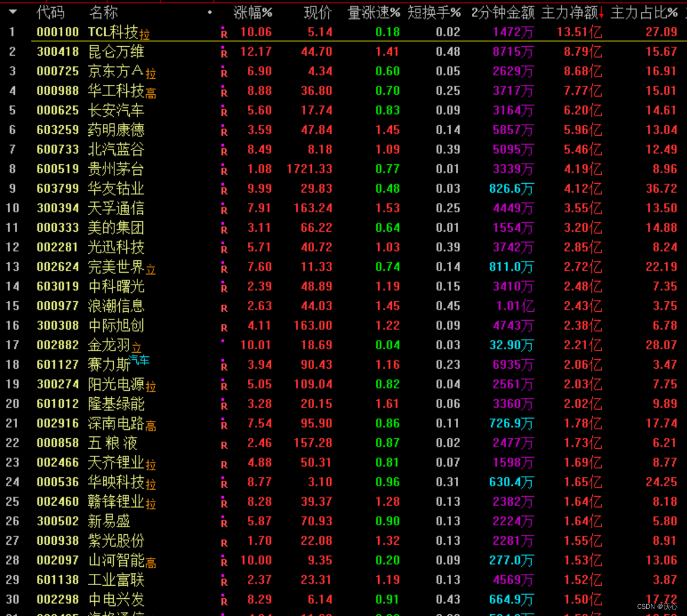Sort by 量涨速% column header
Screen dimensions: 687x616
(x=374, y=12)
